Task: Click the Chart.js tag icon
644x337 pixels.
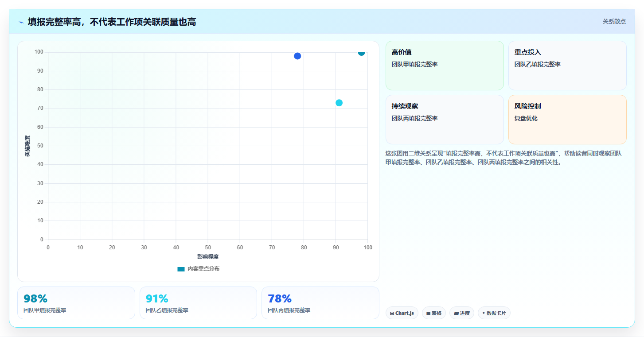Action: pos(392,313)
